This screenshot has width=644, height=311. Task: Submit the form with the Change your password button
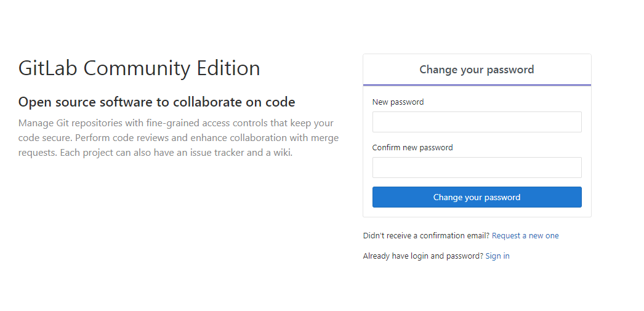click(x=477, y=197)
